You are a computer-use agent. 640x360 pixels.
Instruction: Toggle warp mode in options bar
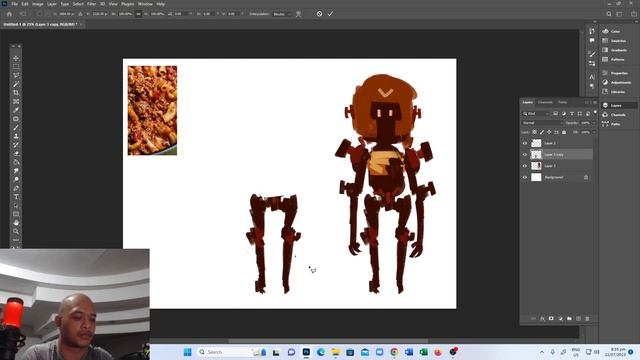coord(298,14)
